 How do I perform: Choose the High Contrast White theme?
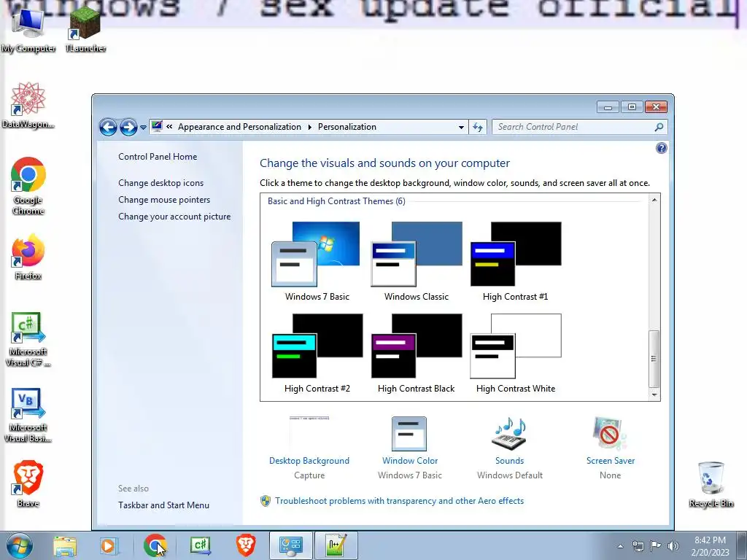pyautogui.click(x=516, y=354)
